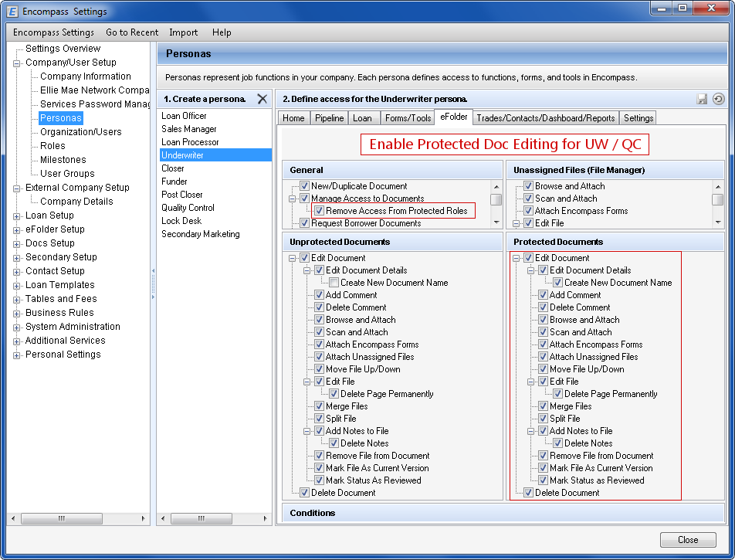735x560 pixels.
Task: Uncheck Remove Access From Protected Roles
Action: (319, 211)
